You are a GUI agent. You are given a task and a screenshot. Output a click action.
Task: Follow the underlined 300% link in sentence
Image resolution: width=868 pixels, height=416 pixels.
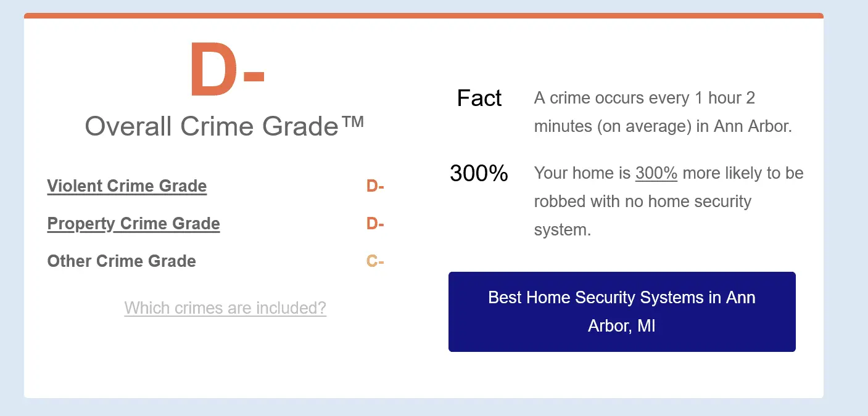pyautogui.click(x=656, y=173)
